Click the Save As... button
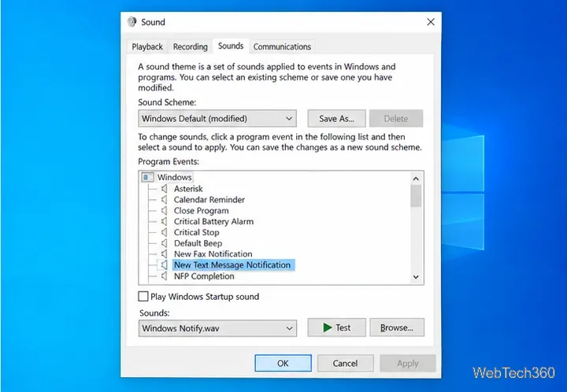Viewport: 567px width, 392px height. 337,119
